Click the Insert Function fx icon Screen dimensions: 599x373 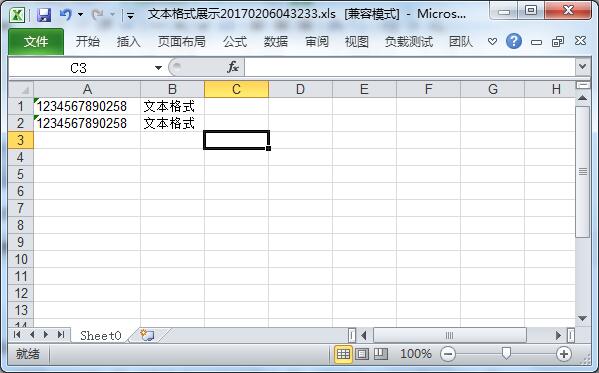pyautogui.click(x=233, y=68)
